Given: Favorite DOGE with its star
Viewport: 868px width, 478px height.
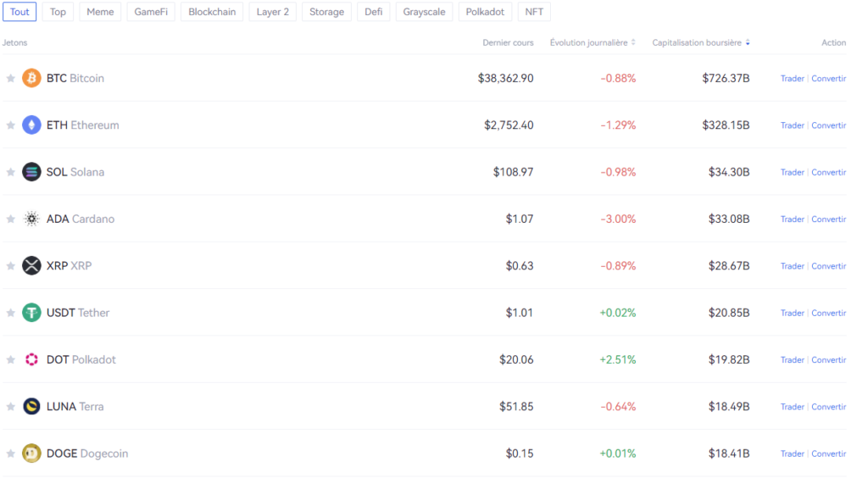Looking at the screenshot, I should (10, 453).
